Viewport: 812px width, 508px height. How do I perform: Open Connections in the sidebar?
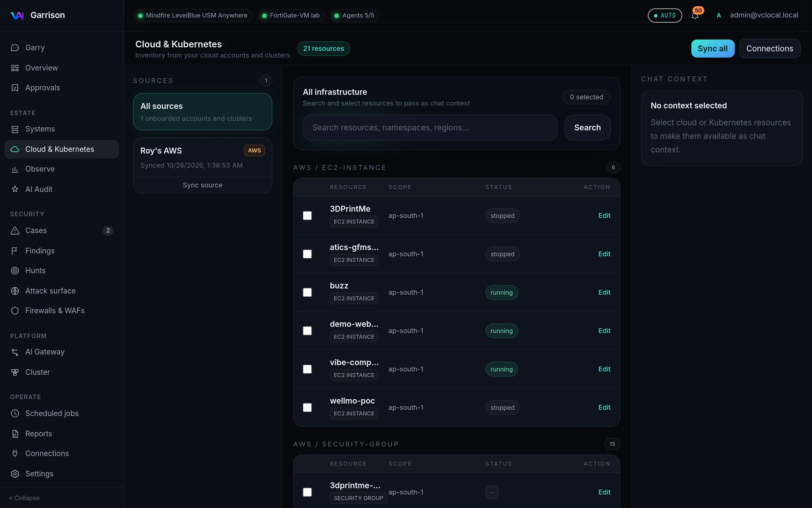coord(62,454)
